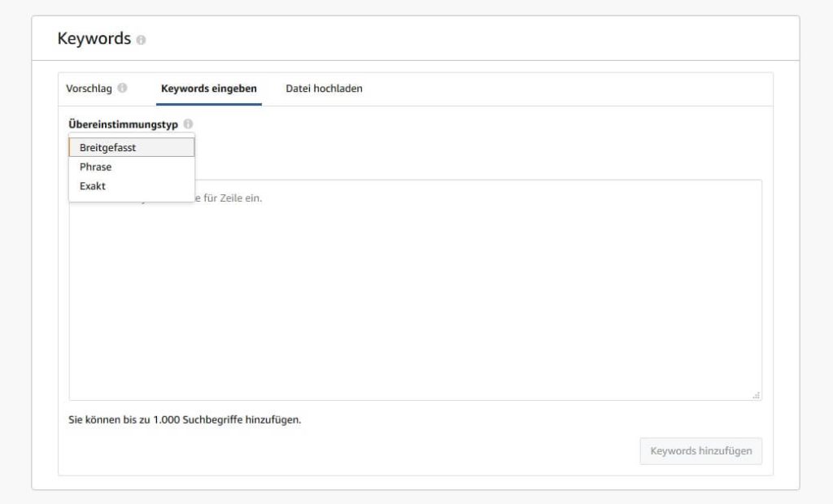Click the info icon next to Vorschlag
Viewport: 833px width, 504px height.
coord(122,88)
